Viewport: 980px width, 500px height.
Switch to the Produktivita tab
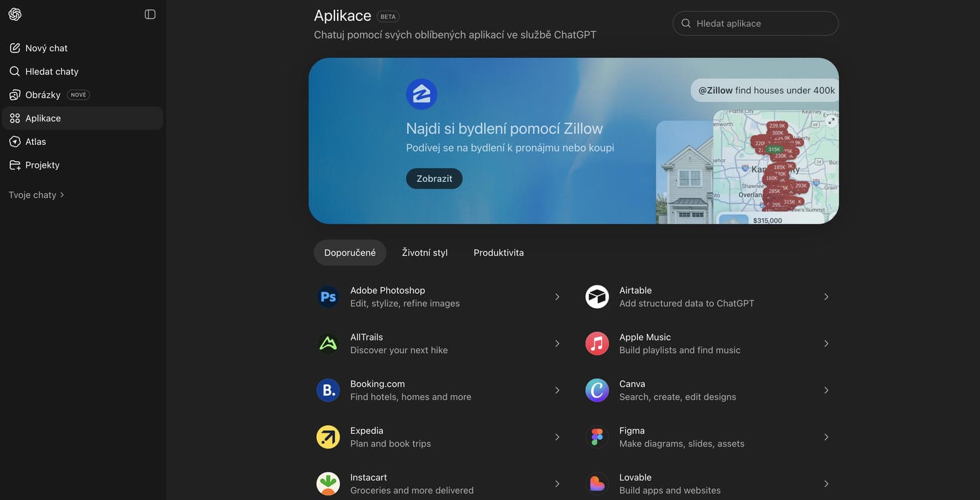(x=498, y=253)
